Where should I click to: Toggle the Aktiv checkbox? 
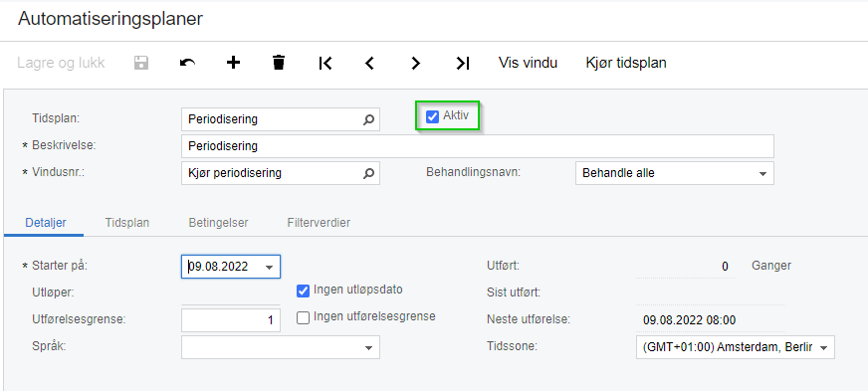[432, 116]
